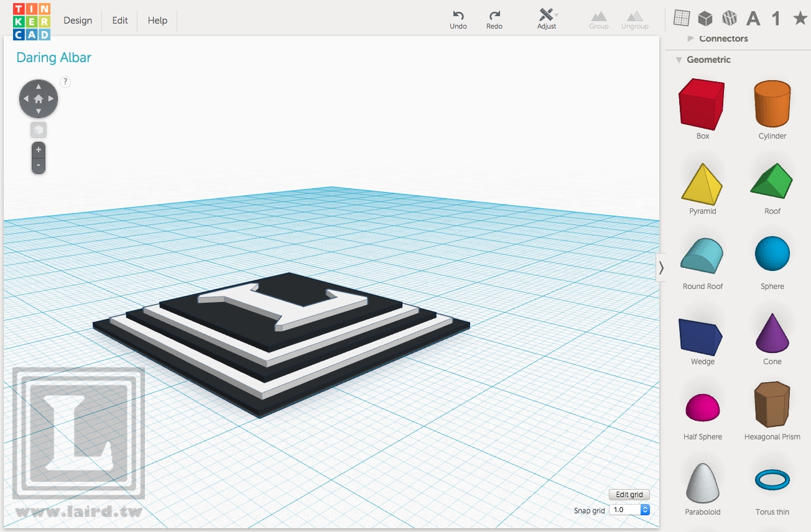Activate the grid category in the shapes panel
811x532 pixels.
[682, 18]
